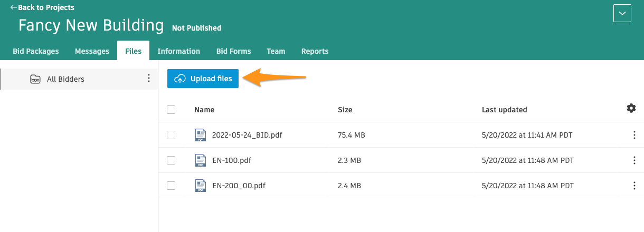Click the Upload files button

pos(203,79)
